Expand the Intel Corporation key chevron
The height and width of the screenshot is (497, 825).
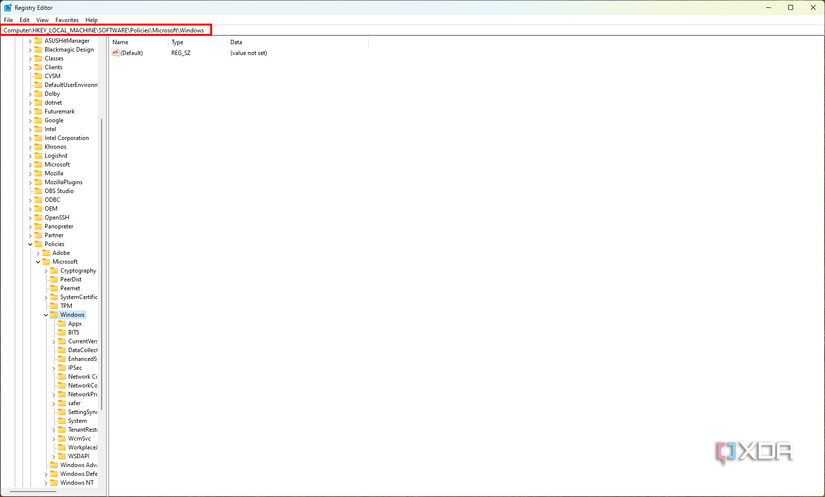click(30, 138)
